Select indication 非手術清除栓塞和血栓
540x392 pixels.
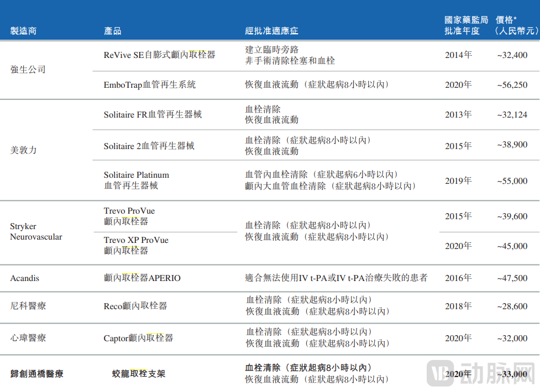point(290,61)
